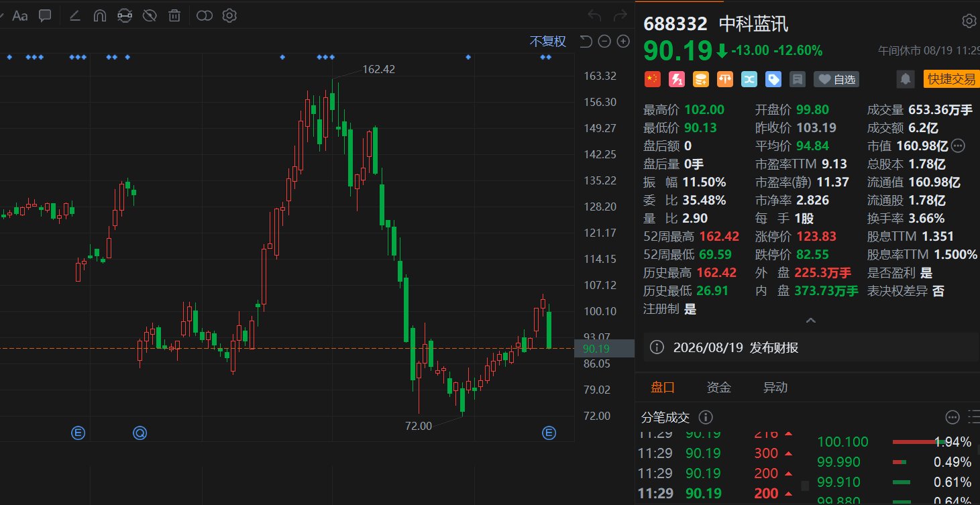Switch to the 盘口 tab
The height and width of the screenshot is (505, 980).
click(x=663, y=387)
